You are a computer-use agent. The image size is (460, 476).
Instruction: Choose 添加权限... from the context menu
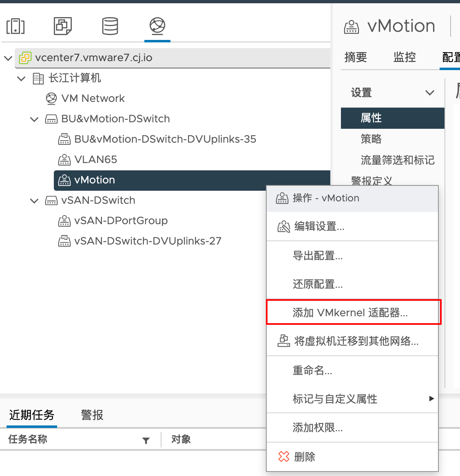coord(352,428)
